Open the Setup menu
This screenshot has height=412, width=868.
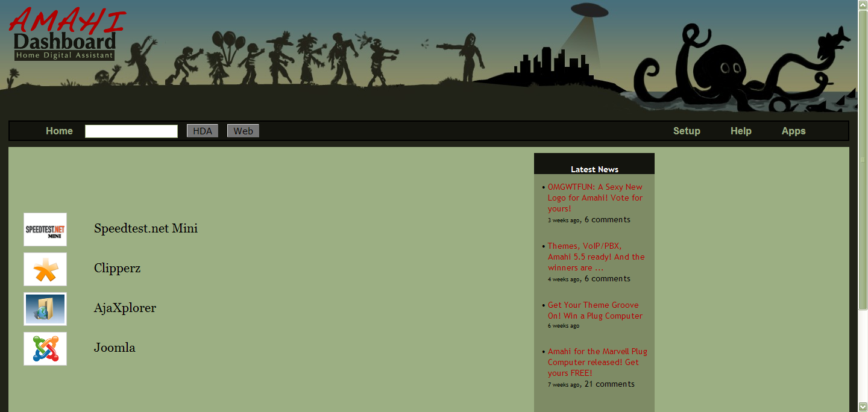tap(687, 131)
